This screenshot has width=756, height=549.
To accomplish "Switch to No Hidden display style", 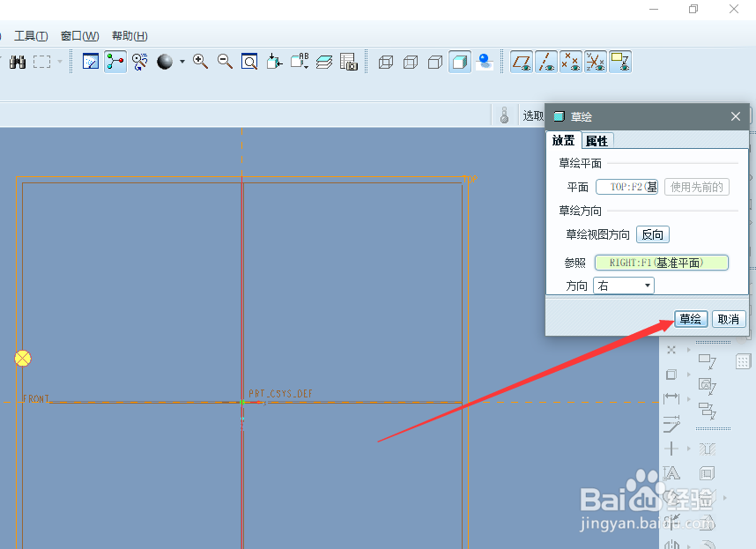I will pos(435,63).
